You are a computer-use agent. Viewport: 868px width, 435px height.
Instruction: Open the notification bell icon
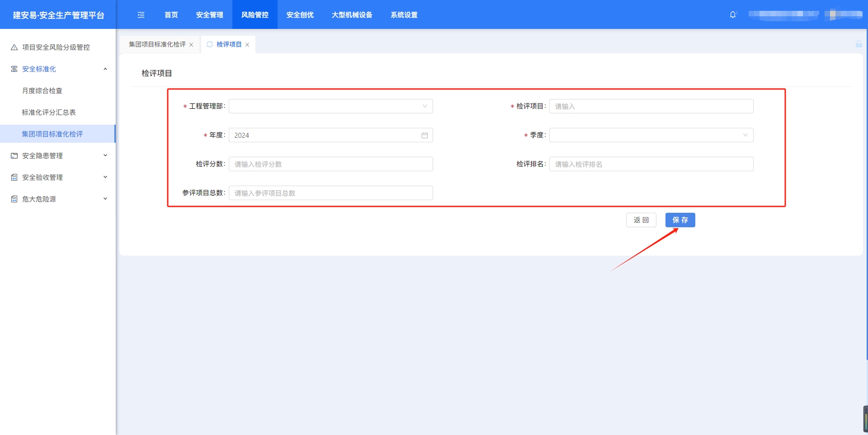[733, 14]
